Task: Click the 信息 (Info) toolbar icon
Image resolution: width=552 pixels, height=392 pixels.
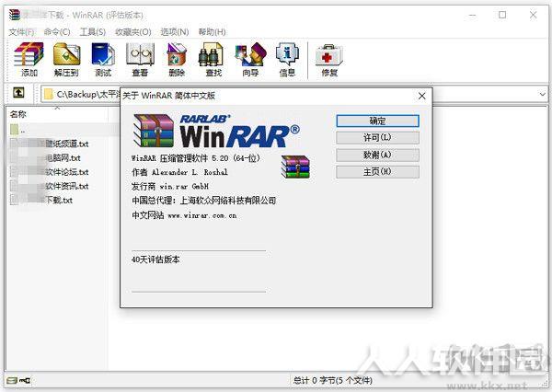Action: pos(287,59)
